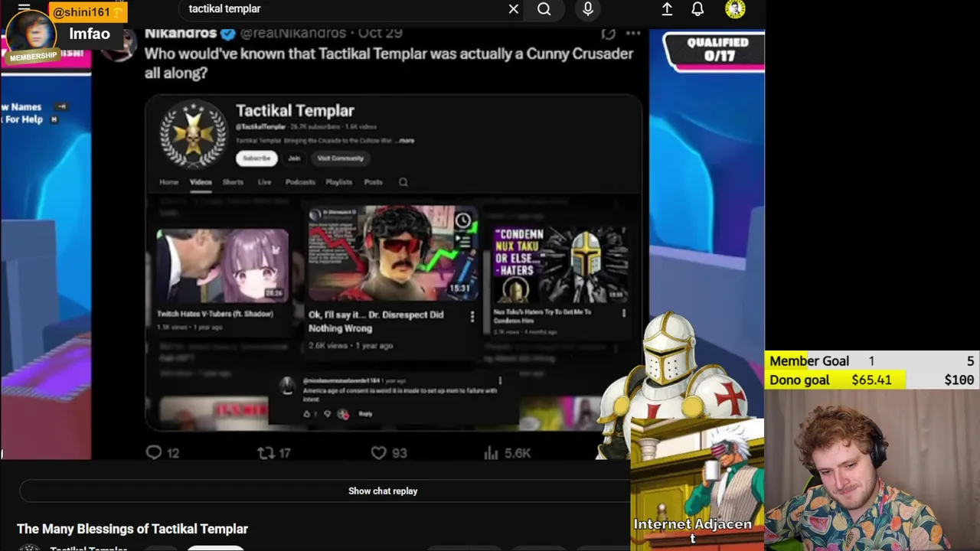
Task: Click the channel search magnifier icon
Action: 403,182
